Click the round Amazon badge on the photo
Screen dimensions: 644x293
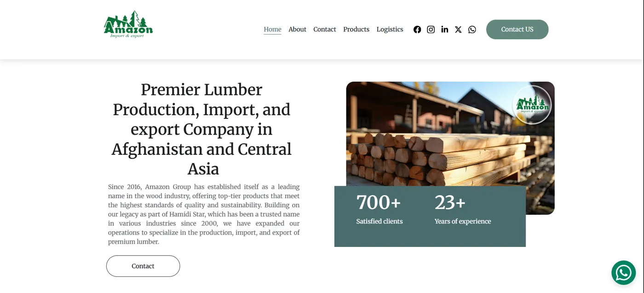[532, 105]
